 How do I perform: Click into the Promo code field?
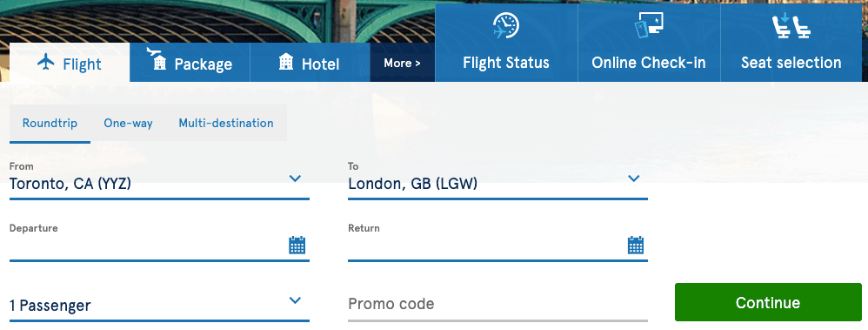pyautogui.click(x=497, y=304)
